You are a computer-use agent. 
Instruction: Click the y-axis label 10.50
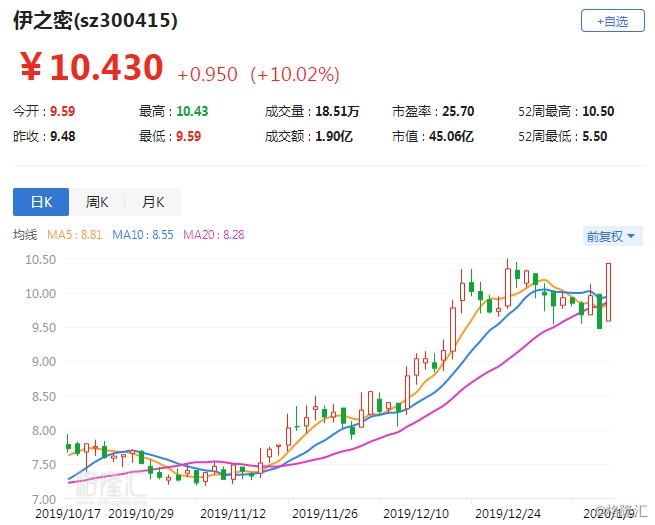pyautogui.click(x=41, y=260)
